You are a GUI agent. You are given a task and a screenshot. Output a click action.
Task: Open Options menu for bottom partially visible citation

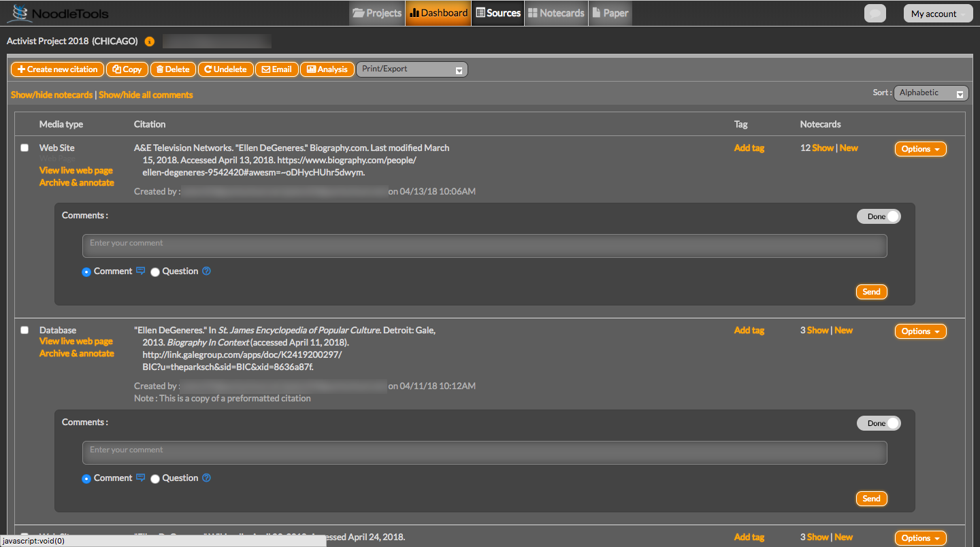point(920,538)
